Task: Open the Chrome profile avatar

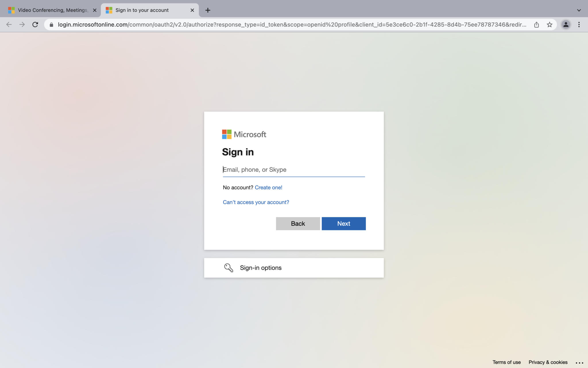Action: pos(566,25)
